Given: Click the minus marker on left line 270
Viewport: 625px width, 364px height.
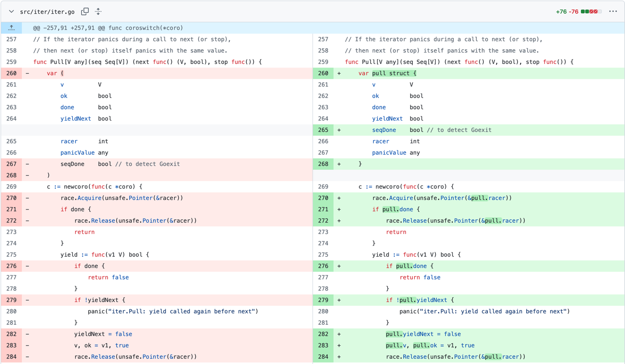Looking at the screenshot, I should (27, 198).
